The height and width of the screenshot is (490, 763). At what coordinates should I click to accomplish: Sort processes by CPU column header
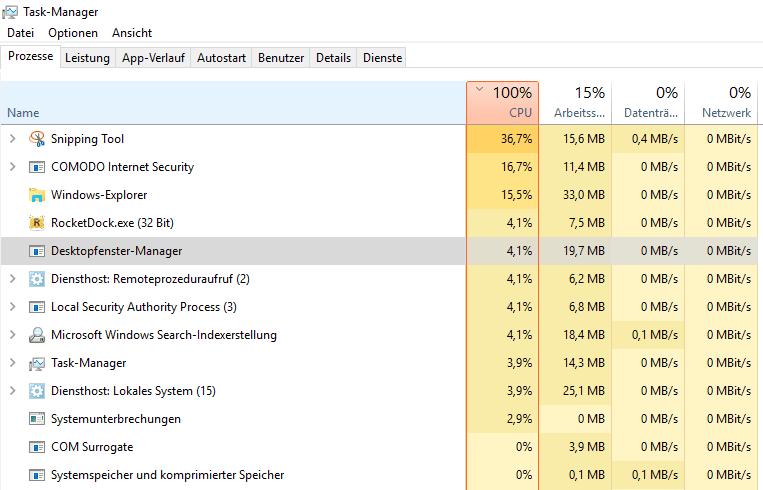click(x=503, y=102)
